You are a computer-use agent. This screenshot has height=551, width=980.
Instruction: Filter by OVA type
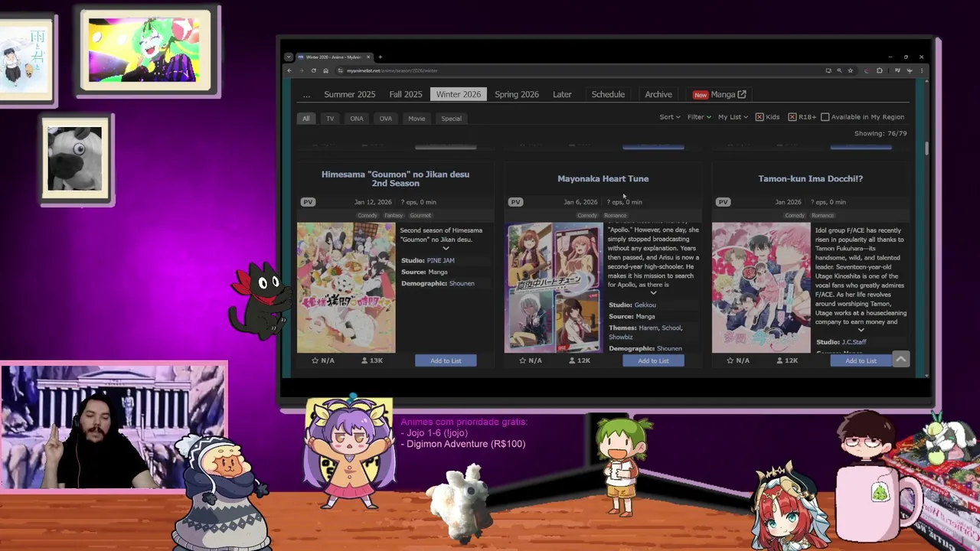click(x=386, y=119)
